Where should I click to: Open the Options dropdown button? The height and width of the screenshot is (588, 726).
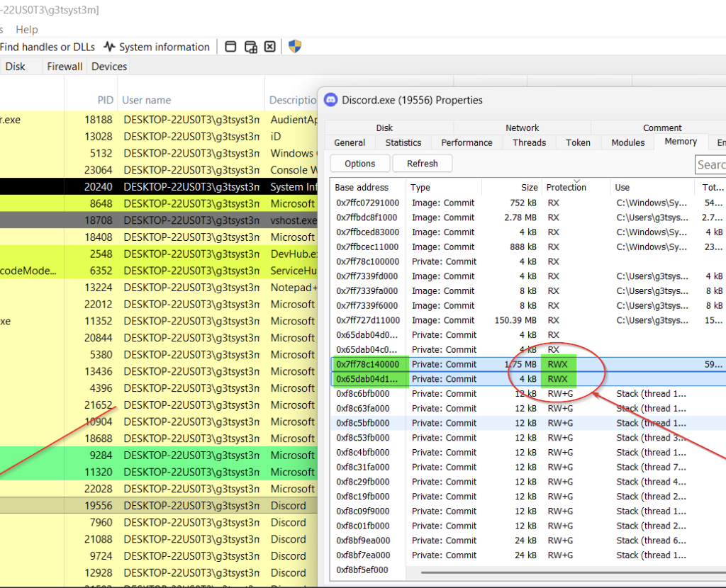tap(360, 164)
